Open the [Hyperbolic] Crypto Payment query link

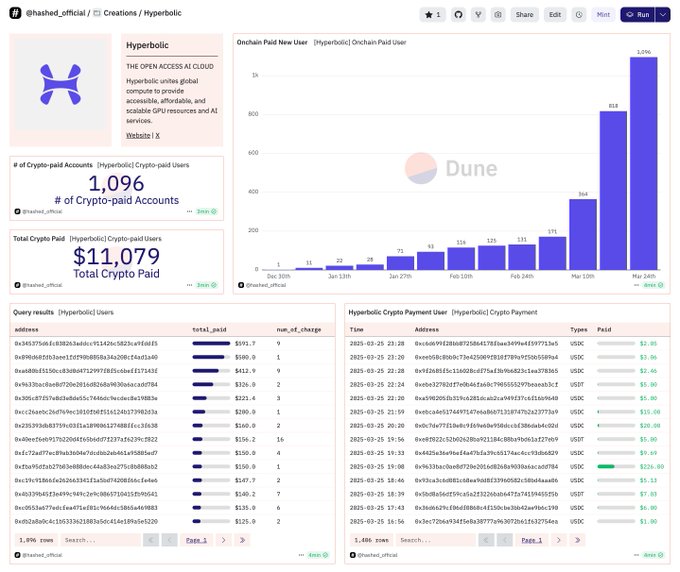(494, 312)
